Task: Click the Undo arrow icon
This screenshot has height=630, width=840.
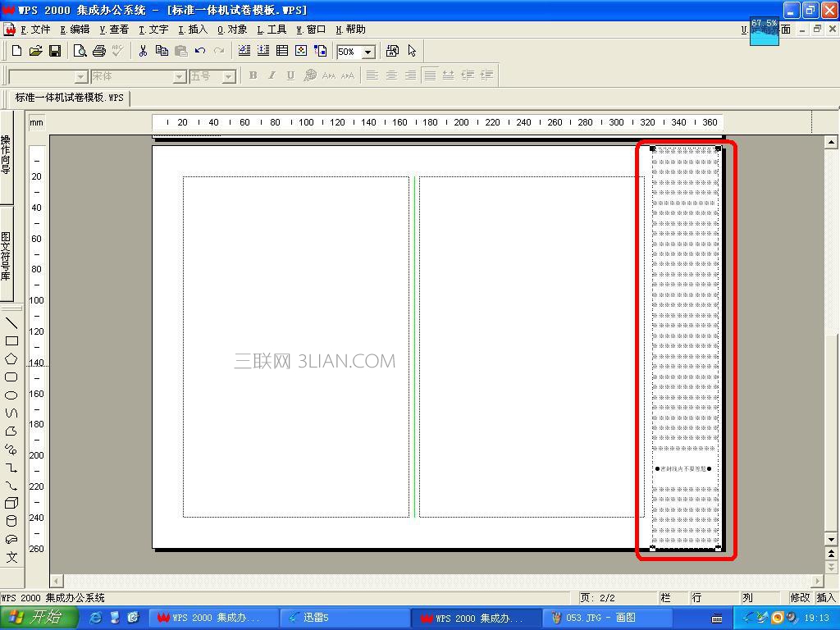Action: (200, 51)
